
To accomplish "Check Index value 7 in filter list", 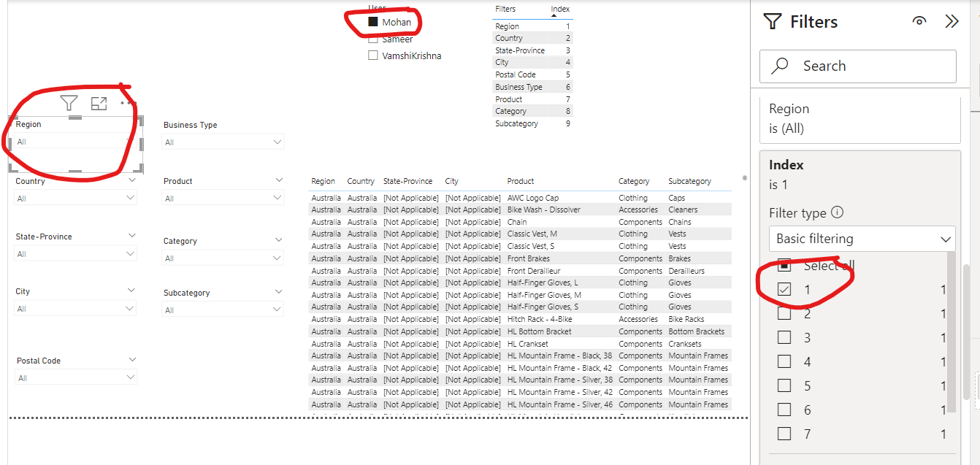I will click(x=784, y=434).
